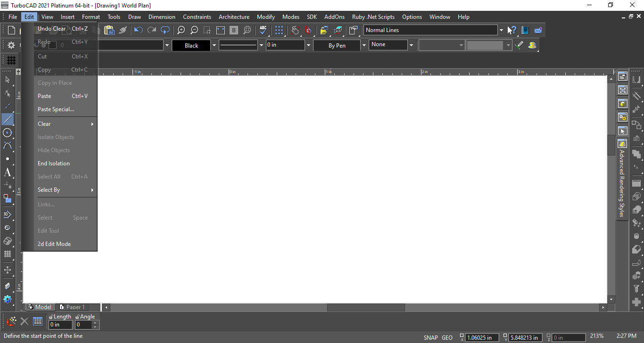Click the 213% zoom level in status bar

pos(596,336)
